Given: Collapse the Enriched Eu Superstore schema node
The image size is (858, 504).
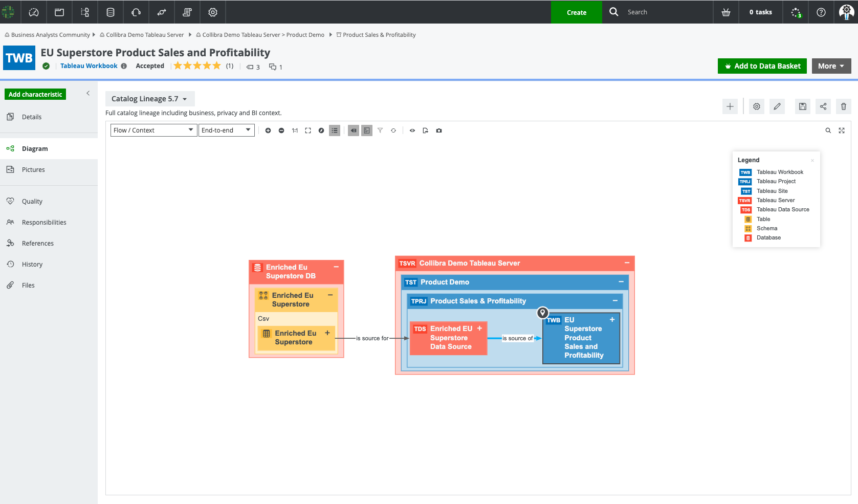Looking at the screenshot, I should (x=330, y=295).
